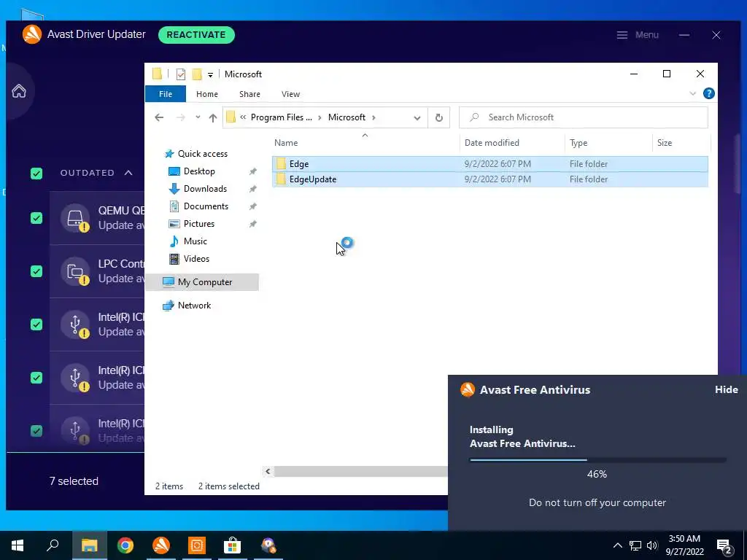
Task: Open the Customize Quick Access Toolbar dropdown
Action: (x=210, y=75)
